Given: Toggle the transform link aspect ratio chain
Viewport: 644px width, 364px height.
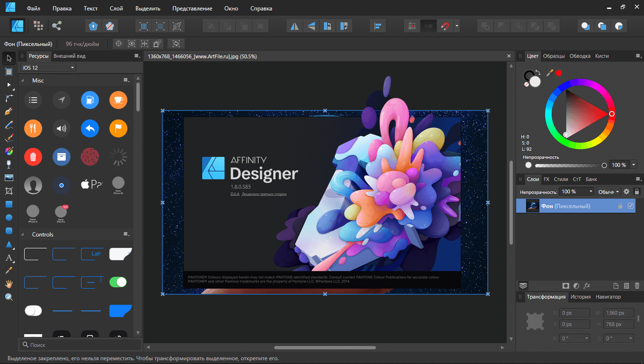Looking at the screenshot, I should click(638, 318).
